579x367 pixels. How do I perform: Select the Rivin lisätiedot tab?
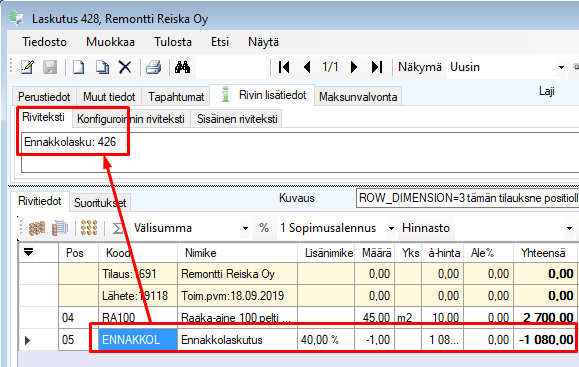click(x=263, y=95)
